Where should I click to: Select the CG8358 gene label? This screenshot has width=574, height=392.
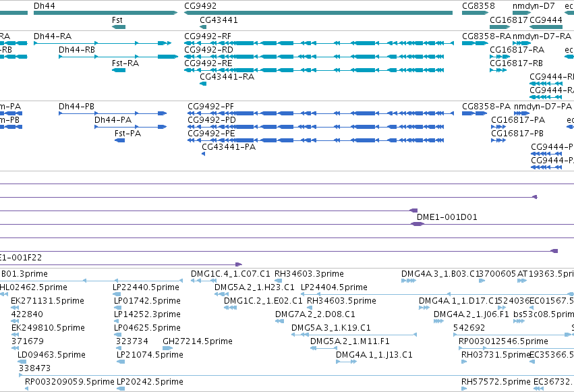click(x=478, y=6)
